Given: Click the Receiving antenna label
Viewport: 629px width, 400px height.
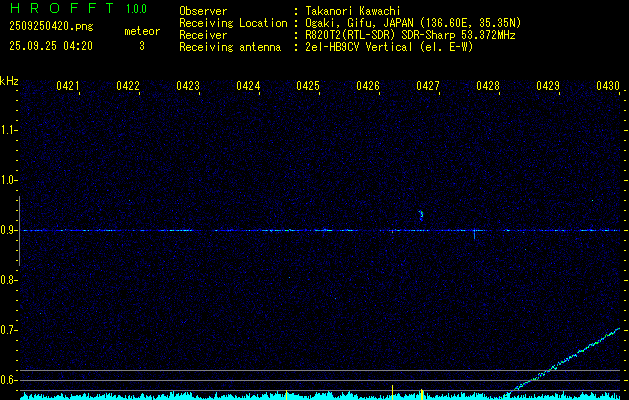Looking at the screenshot, I should (x=230, y=47).
